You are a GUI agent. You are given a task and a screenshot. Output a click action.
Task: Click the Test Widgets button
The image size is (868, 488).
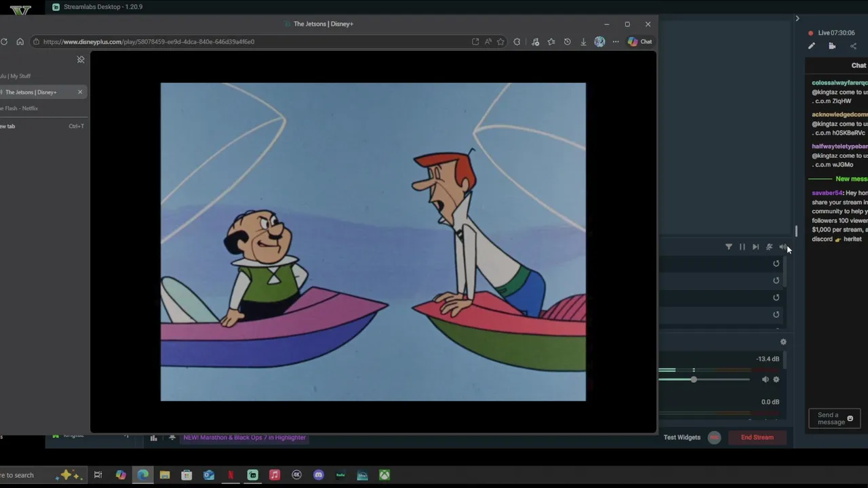[x=682, y=437]
